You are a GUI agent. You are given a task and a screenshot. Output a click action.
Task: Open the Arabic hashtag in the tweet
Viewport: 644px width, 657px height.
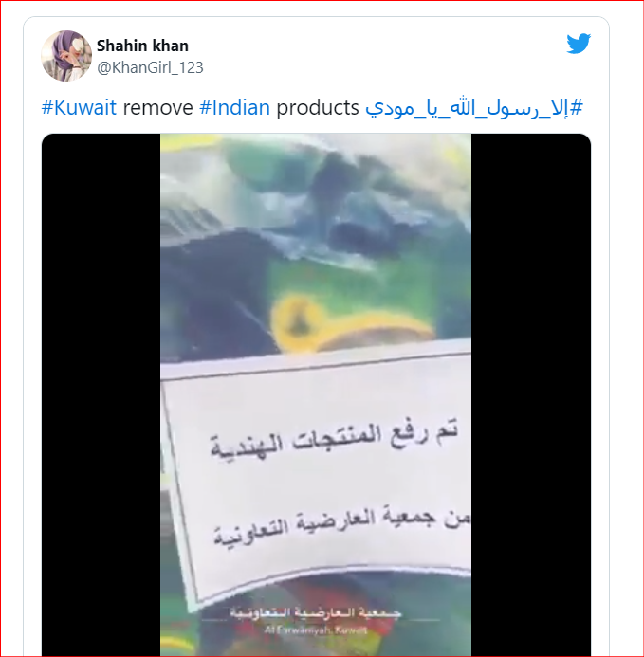coord(474,108)
